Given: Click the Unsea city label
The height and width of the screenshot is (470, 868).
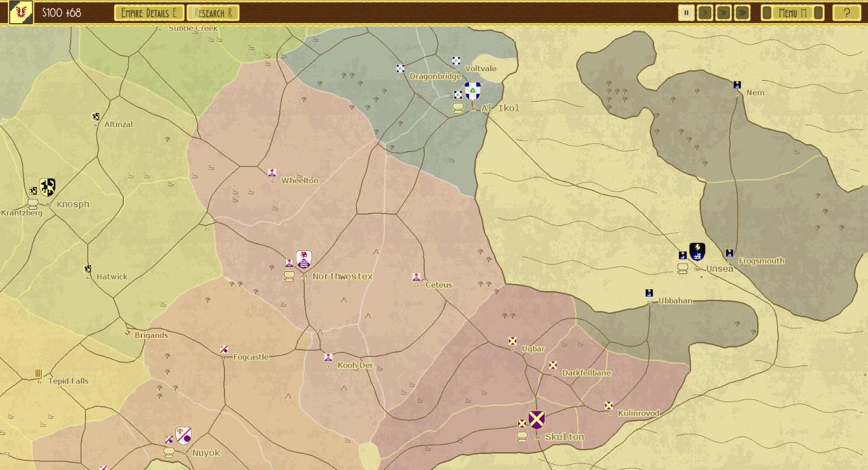Looking at the screenshot, I should (x=720, y=269).
